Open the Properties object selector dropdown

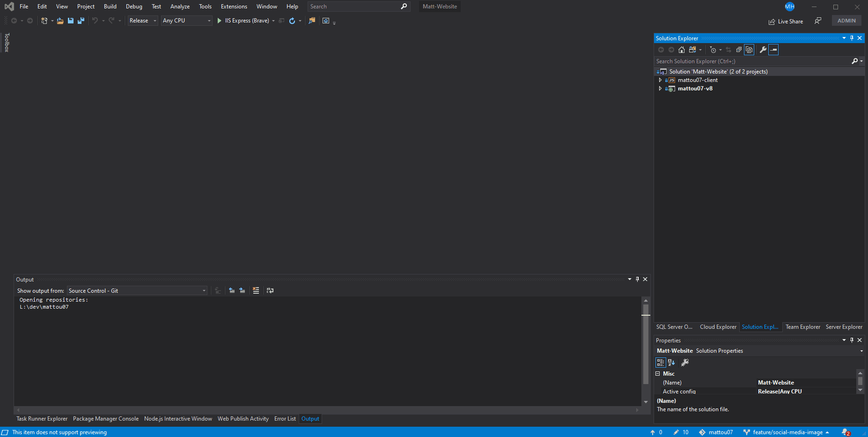click(861, 351)
